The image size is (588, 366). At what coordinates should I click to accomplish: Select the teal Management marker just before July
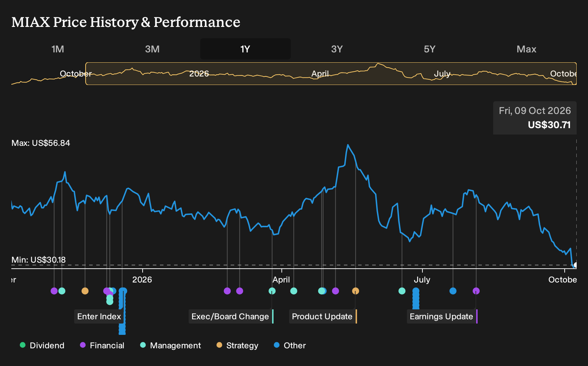tap(402, 291)
